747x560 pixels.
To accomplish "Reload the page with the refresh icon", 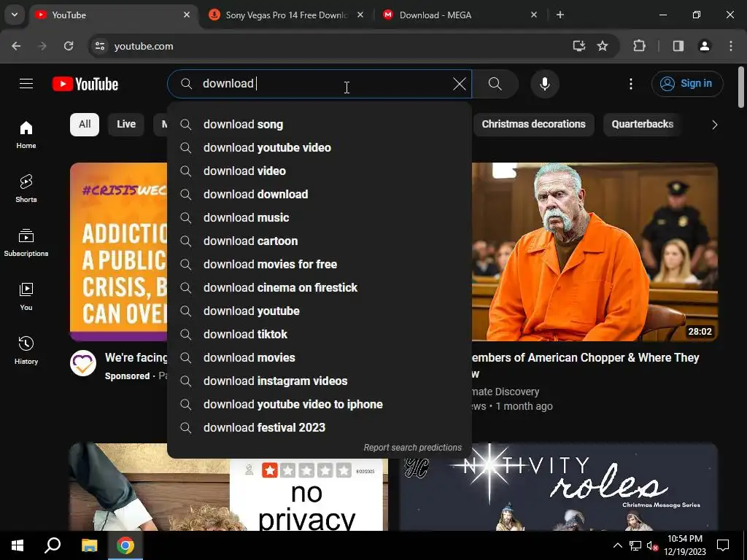I will (69, 46).
